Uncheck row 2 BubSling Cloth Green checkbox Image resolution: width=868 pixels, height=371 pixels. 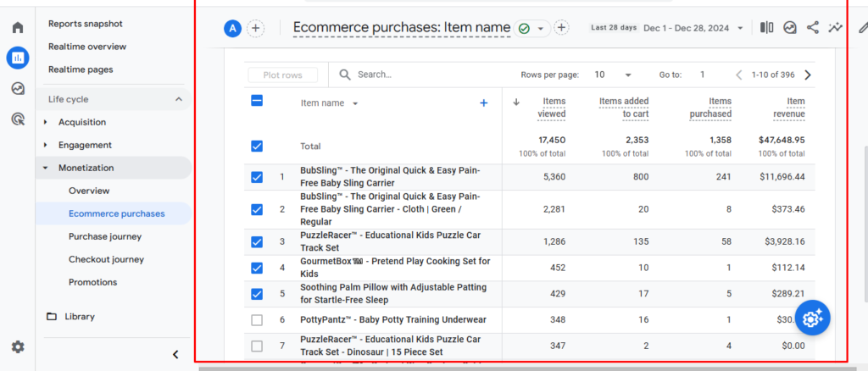click(257, 209)
